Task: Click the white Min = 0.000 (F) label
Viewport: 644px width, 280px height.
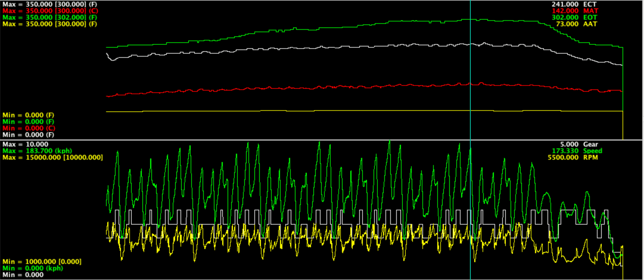Action: [28, 135]
